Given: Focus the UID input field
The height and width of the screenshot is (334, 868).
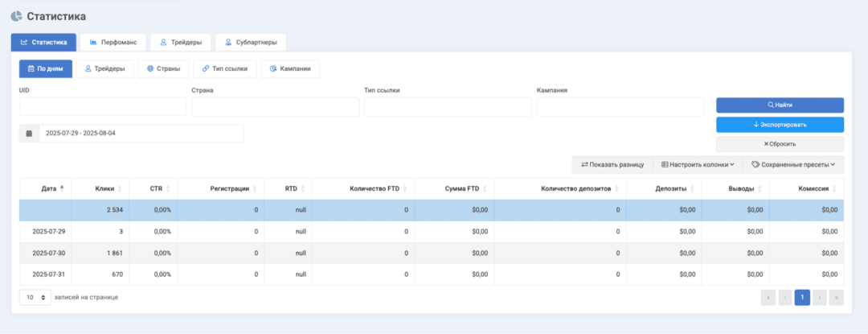Looking at the screenshot, I should click(102, 106).
